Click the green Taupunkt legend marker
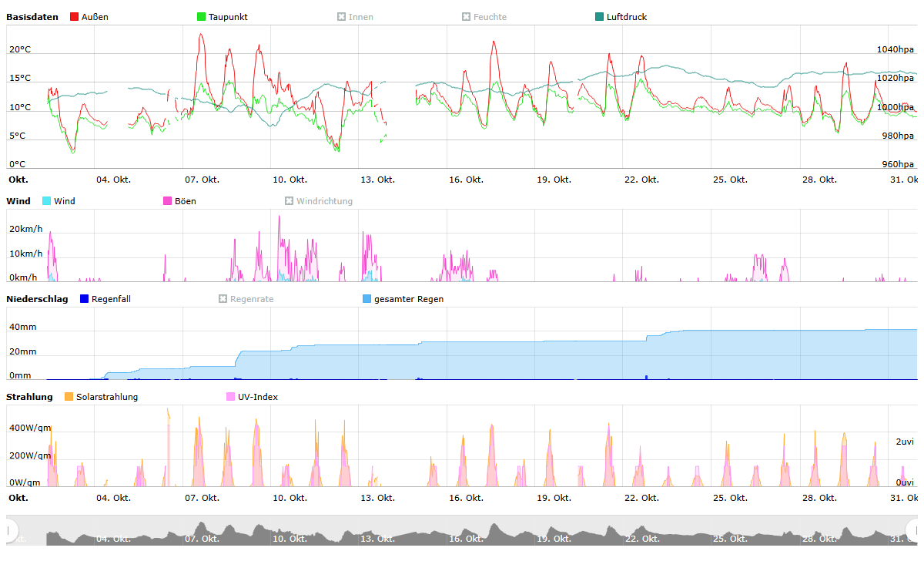The image size is (924, 578). (x=202, y=17)
